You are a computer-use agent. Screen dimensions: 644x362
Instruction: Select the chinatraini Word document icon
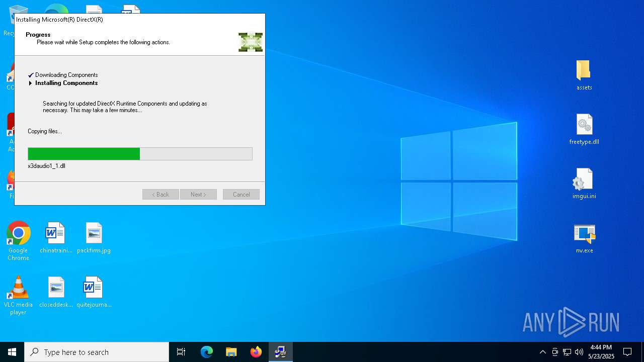(x=56, y=238)
